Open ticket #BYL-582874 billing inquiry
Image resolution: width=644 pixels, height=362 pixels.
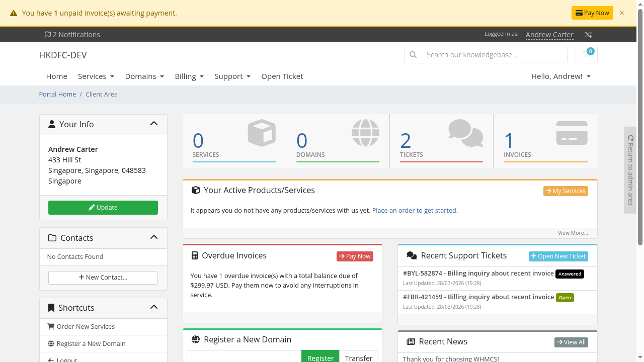tap(478, 274)
